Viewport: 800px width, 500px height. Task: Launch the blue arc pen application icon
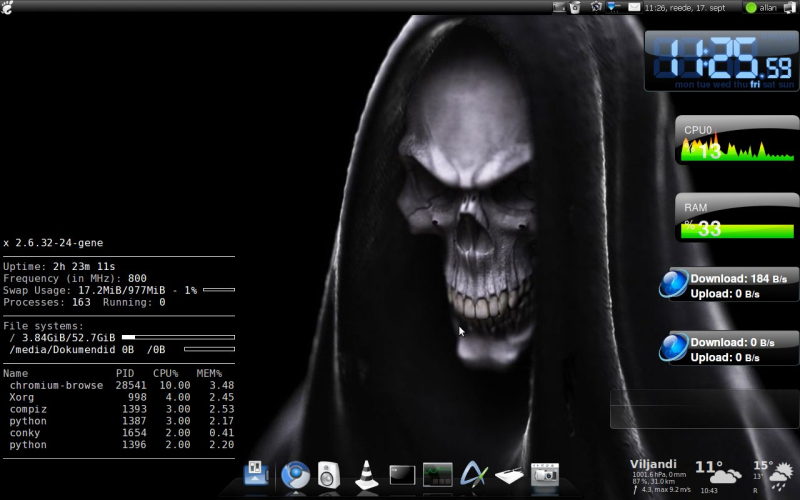point(474,473)
